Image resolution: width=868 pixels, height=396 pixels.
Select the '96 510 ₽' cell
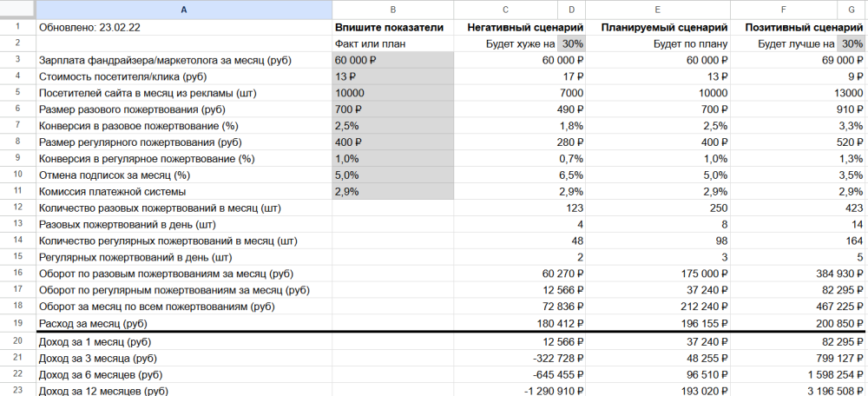point(658,374)
